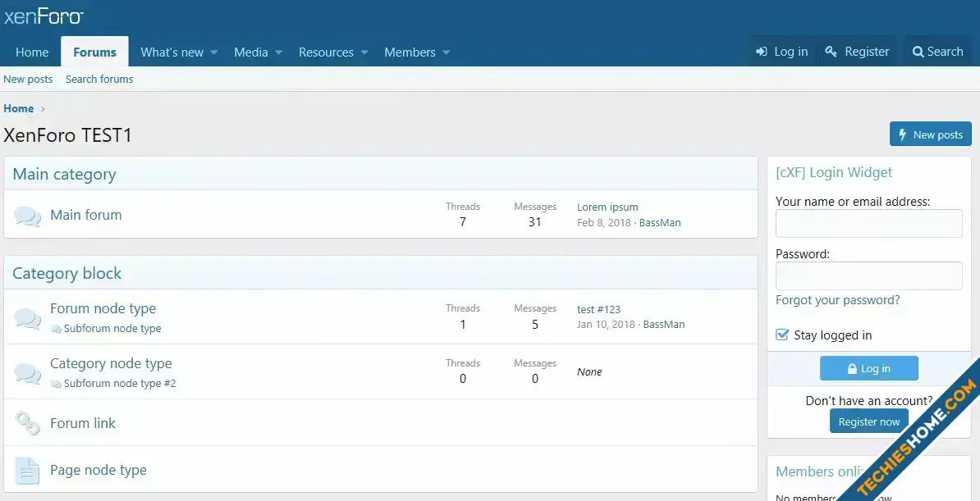Image resolution: width=980 pixels, height=501 pixels.
Task: Expand the Resources dropdown arrow
Action: point(364,52)
